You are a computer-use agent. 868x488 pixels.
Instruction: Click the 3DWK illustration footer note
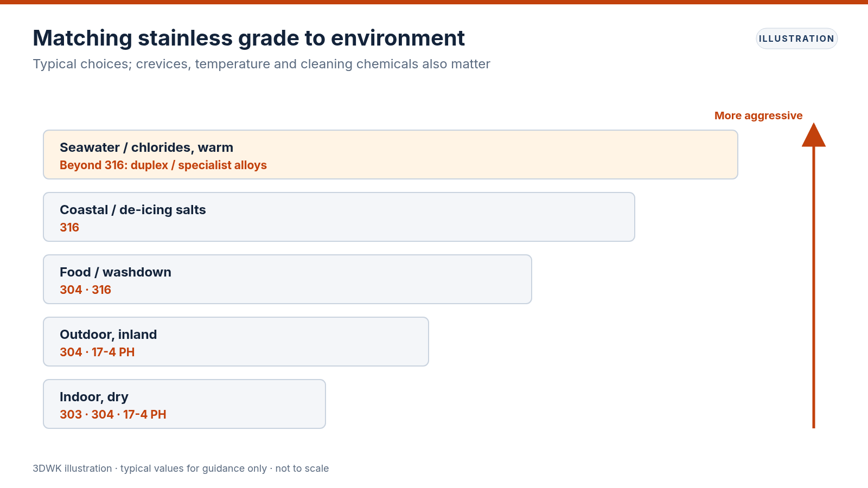(x=181, y=468)
